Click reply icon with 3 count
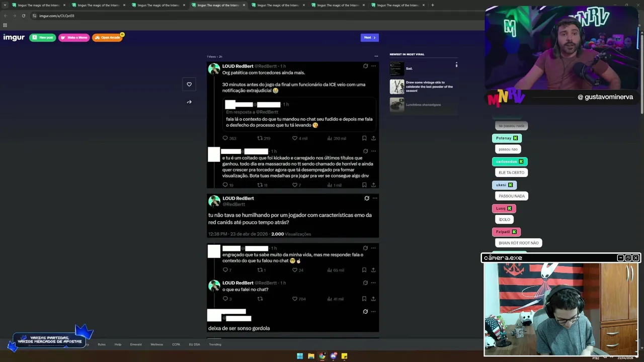The width and height of the screenshot is (644, 362). click(225, 299)
